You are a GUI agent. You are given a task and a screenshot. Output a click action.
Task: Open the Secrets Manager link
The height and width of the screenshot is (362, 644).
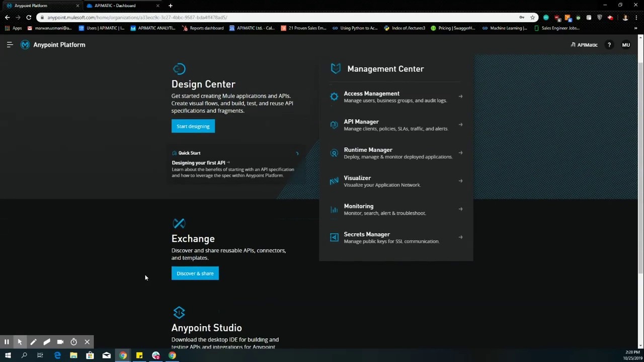[x=367, y=234]
